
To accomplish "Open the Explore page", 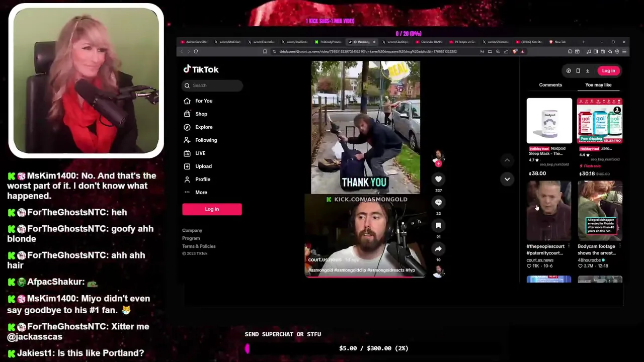I will pos(198,127).
